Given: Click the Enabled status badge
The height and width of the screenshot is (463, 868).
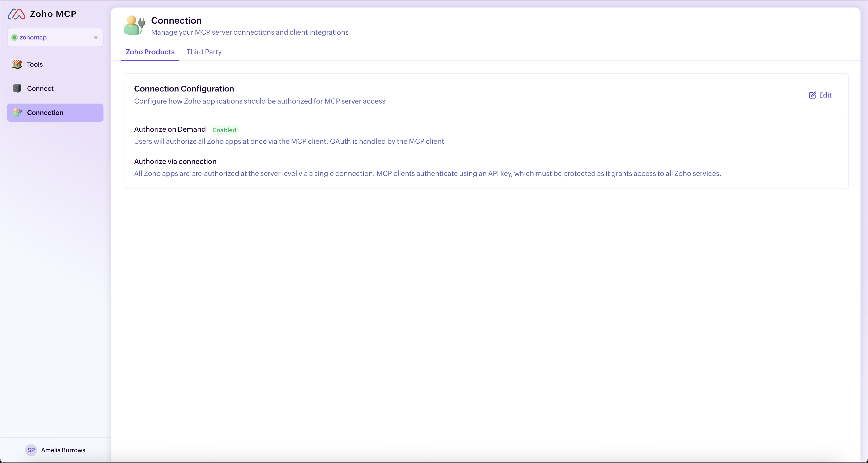Looking at the screenshot, I should click(225, 130).
